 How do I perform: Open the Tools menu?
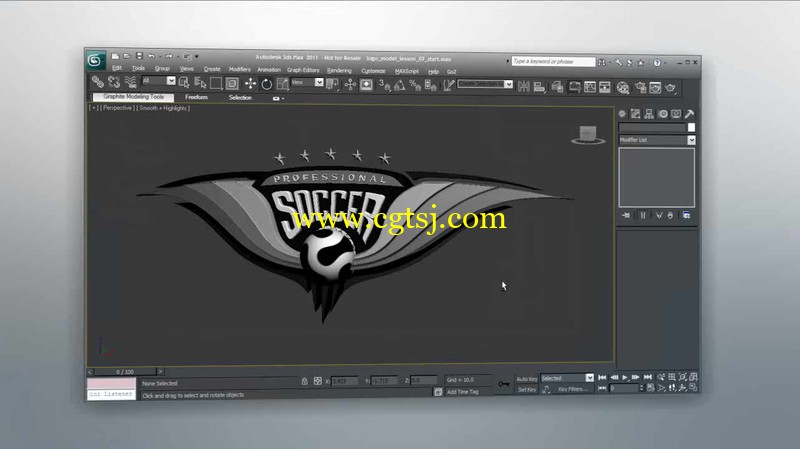click(x=138, y=68)
